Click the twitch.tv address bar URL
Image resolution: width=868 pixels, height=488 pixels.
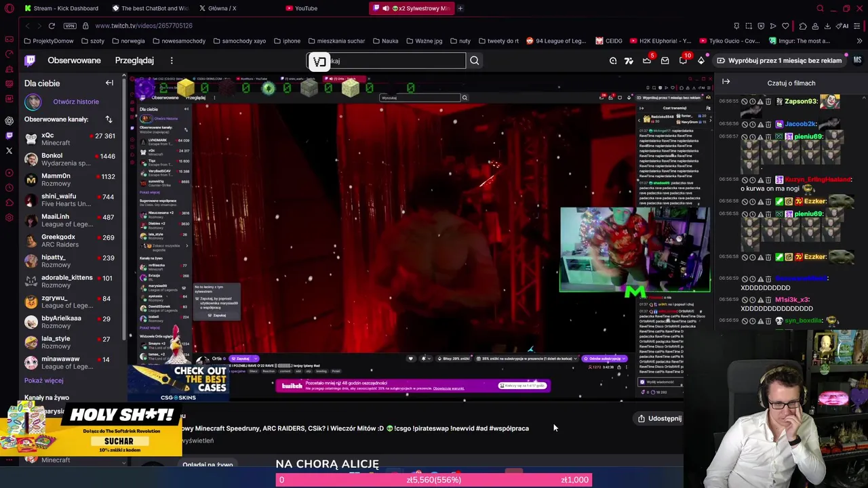[x=144, y=26]
